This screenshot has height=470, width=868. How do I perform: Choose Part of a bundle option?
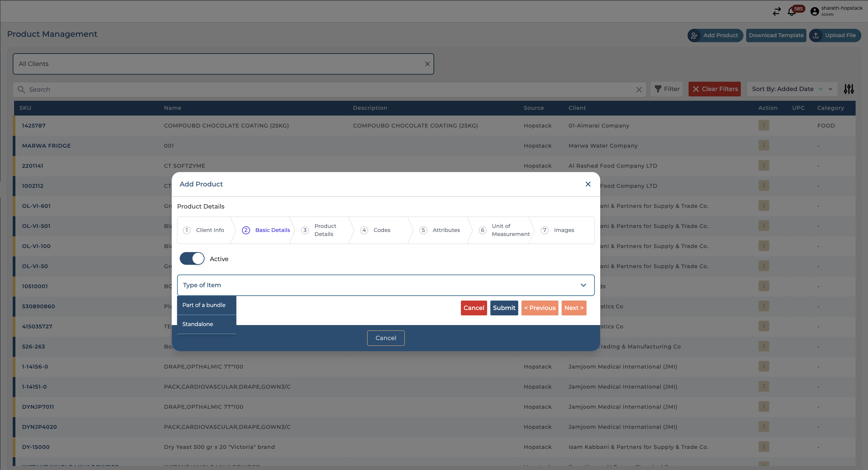pyautogui.click(x=204, y=305)
